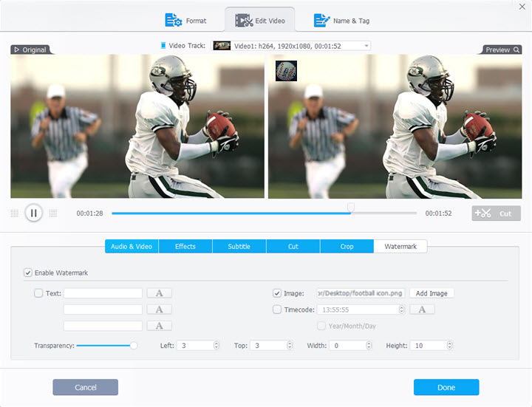Click the Add Image button
Image resolution: width=532 pixels, height=407 pixels.
[432, 293]
